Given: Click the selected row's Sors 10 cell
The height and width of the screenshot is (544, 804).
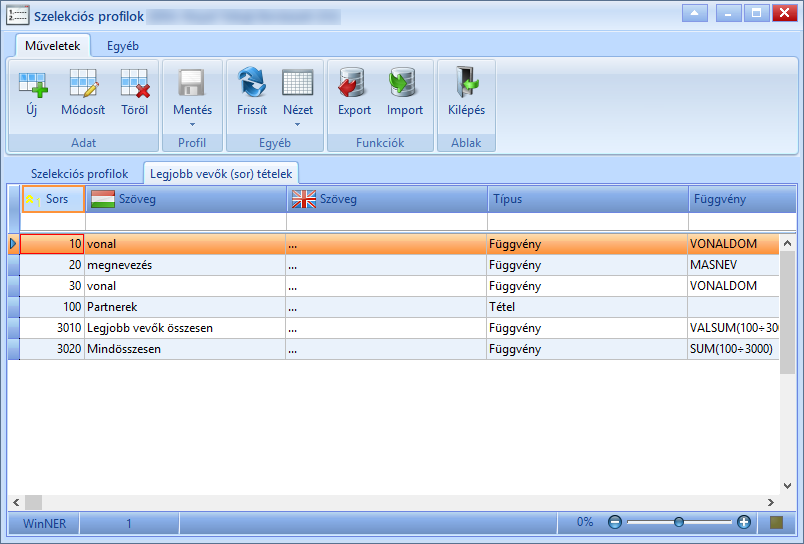Looking at the screenshot, I should pyautogui.click(x=52, y=244).
